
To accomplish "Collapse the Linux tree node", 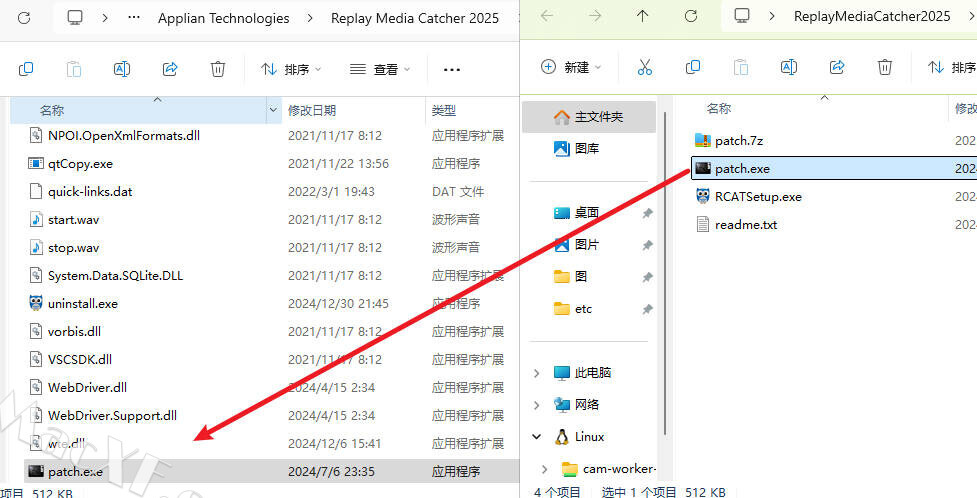I will 536,437.
